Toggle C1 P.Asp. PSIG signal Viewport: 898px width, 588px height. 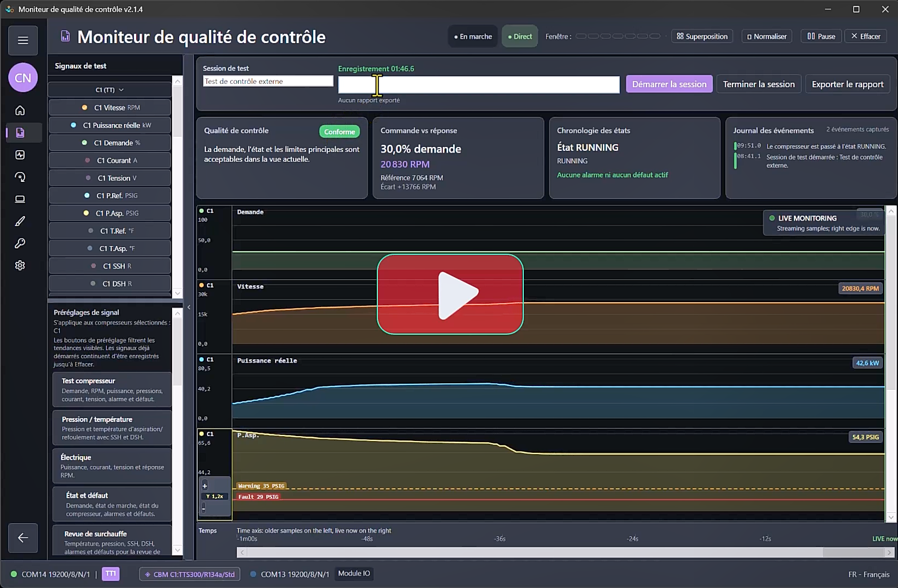click(x=110, y=213)
